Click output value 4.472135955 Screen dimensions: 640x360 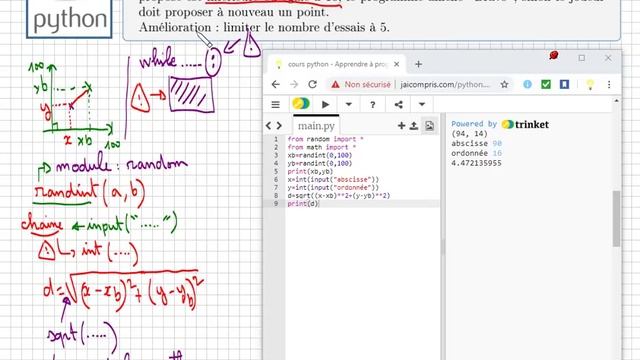coord(476,163)
